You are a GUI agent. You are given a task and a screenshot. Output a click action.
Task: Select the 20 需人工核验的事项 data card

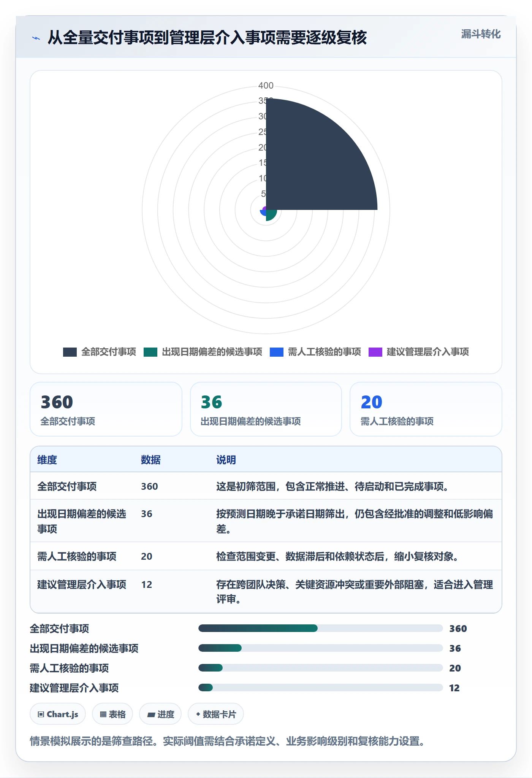[426, 409]
